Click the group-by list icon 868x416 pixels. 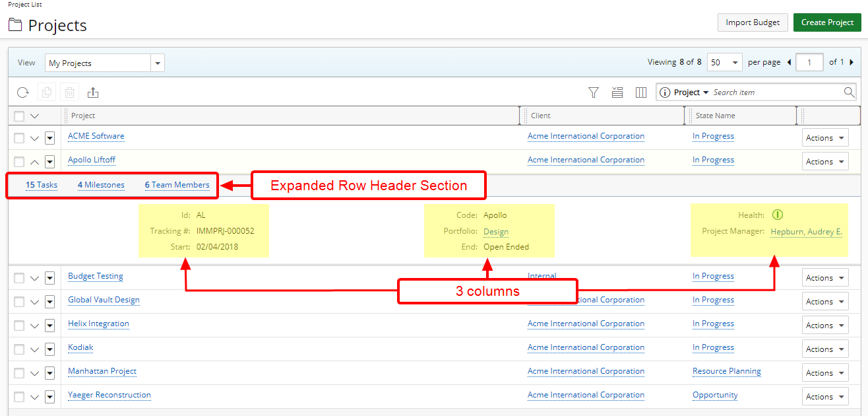coord(617,92)
